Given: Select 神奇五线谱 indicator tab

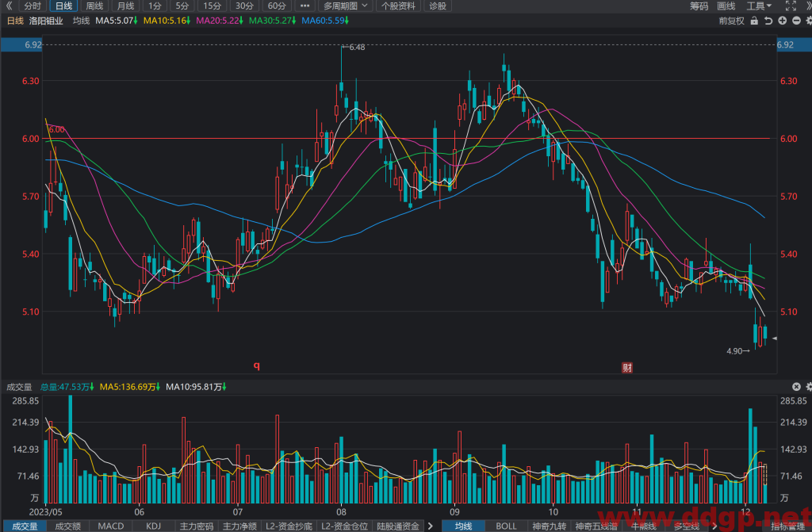Looking at the screenshot, I should click(x=596, y=526).
